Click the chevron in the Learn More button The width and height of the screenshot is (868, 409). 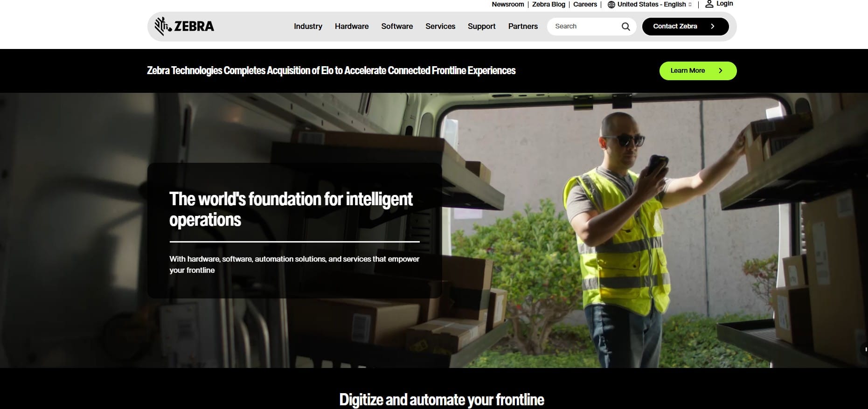point(720,71)
